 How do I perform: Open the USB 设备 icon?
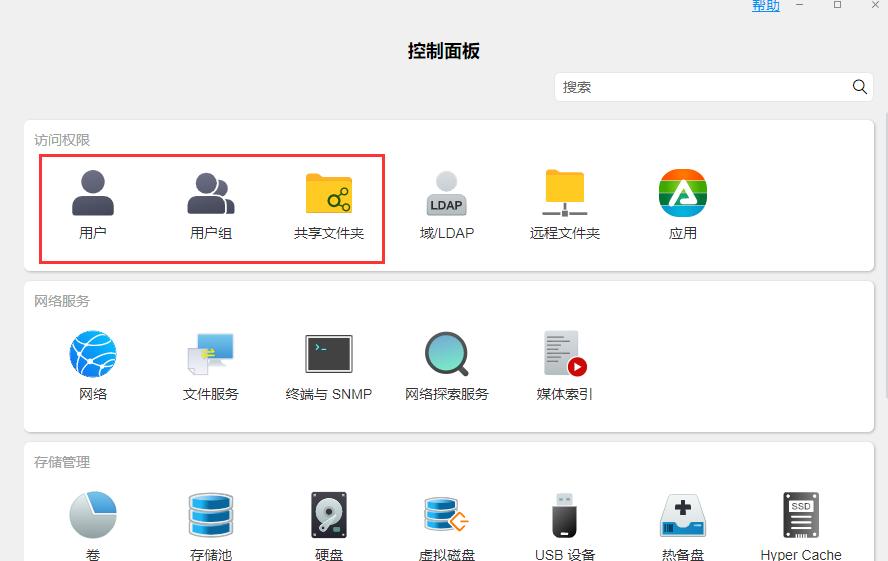565,515
